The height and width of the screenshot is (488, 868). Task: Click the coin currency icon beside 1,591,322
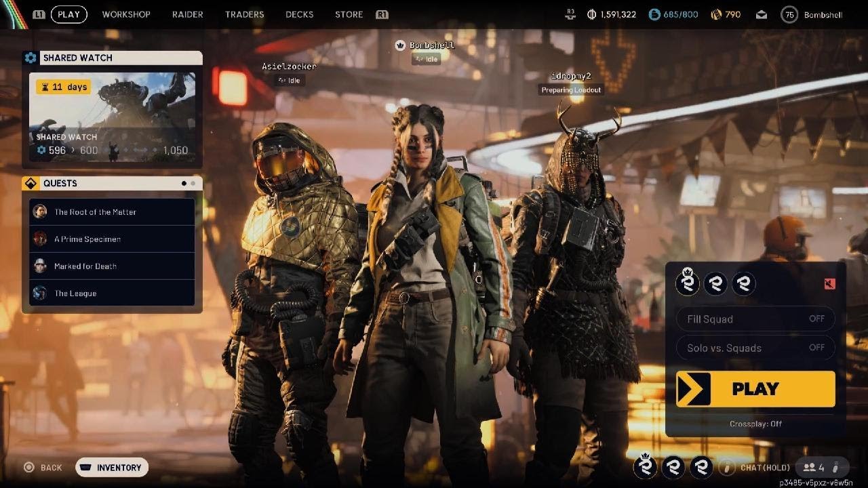click(591, 14)
